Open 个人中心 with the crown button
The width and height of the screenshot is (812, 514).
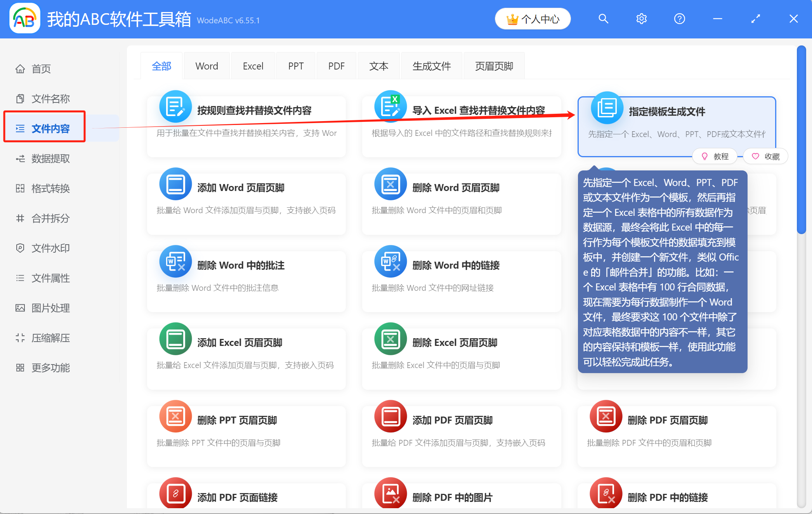point(533,18)
